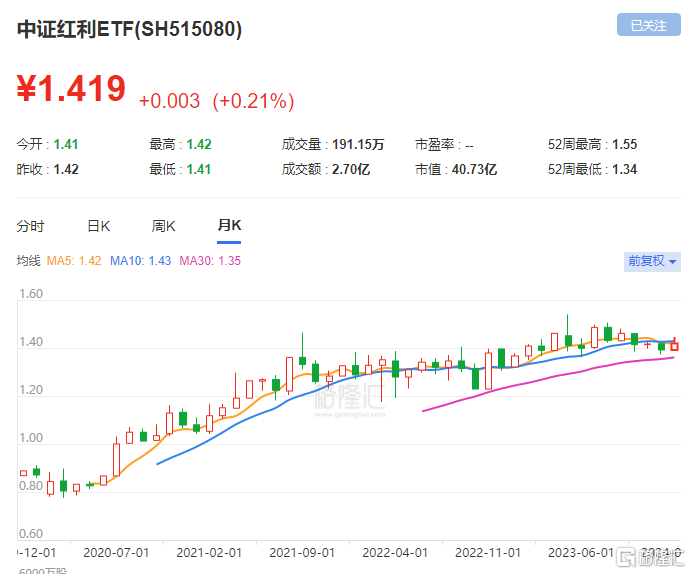
Task: Switch to the 周K chart tab
Action: pos(163,226)
